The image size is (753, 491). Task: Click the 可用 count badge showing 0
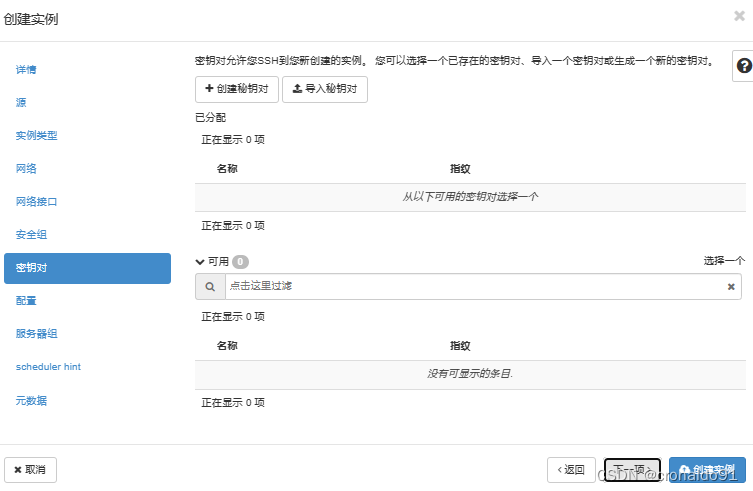tap(240, 262)
